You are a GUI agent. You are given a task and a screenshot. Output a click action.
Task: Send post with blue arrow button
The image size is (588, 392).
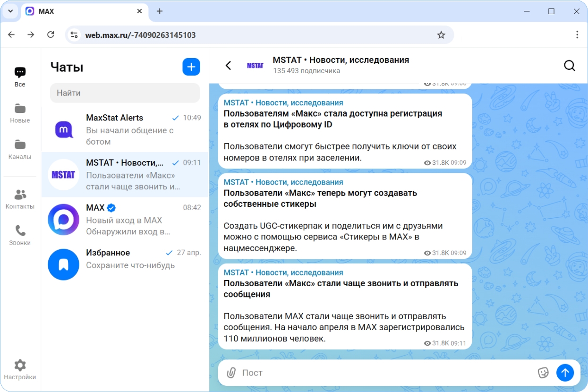click(565, 373)
